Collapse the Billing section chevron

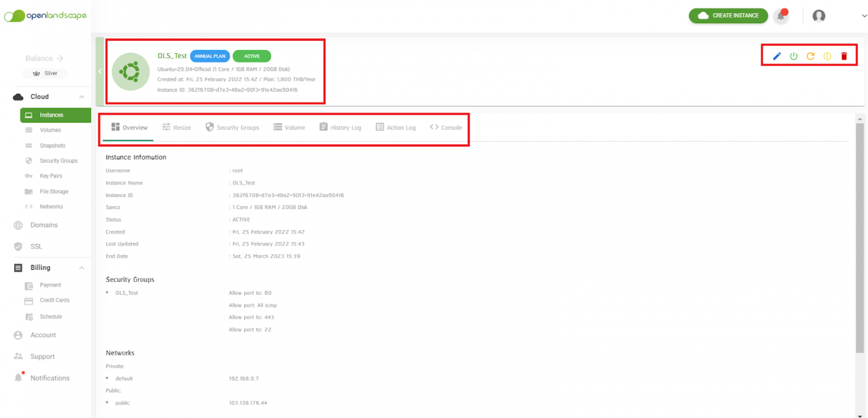point(81,267)
